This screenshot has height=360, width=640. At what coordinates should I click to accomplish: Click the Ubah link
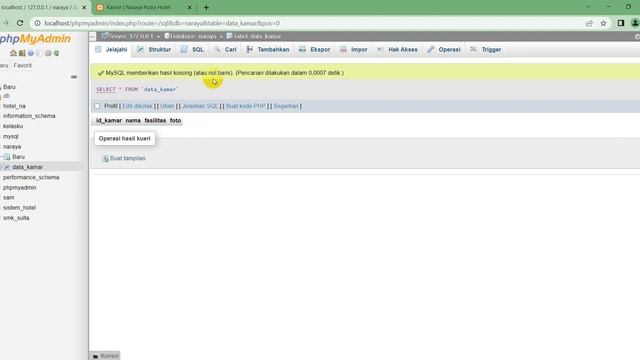click(x=167, y=106)
